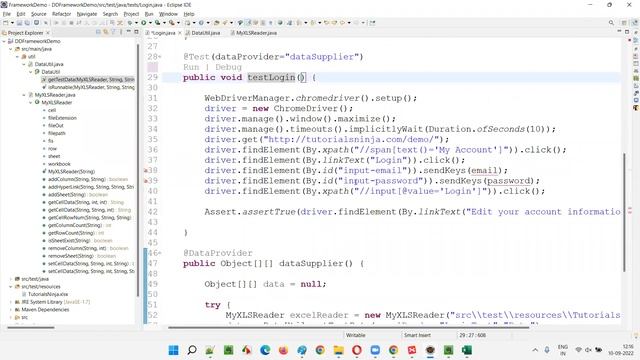Toggle Link with Editor in Project Explorer
640x360 pixels.
coord(106,32)
